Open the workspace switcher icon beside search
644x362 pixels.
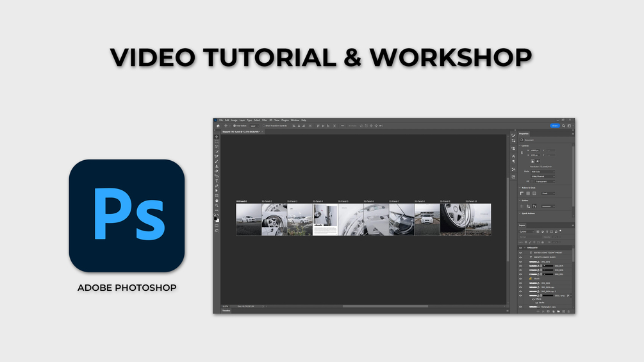click(569, 126)
